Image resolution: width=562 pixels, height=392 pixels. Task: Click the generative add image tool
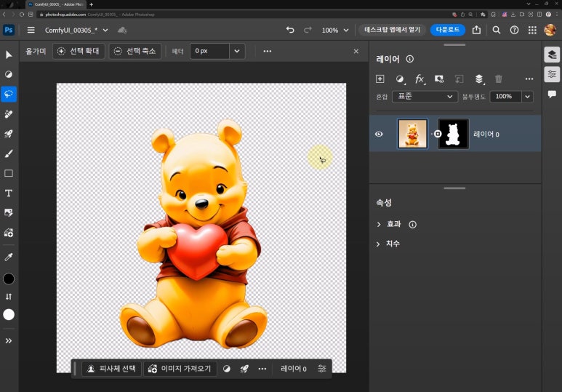pos(9,233)
